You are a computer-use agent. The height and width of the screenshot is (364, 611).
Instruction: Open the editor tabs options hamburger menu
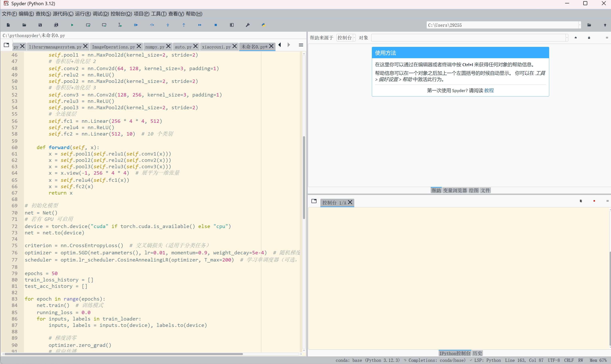[x=301, y=45]
